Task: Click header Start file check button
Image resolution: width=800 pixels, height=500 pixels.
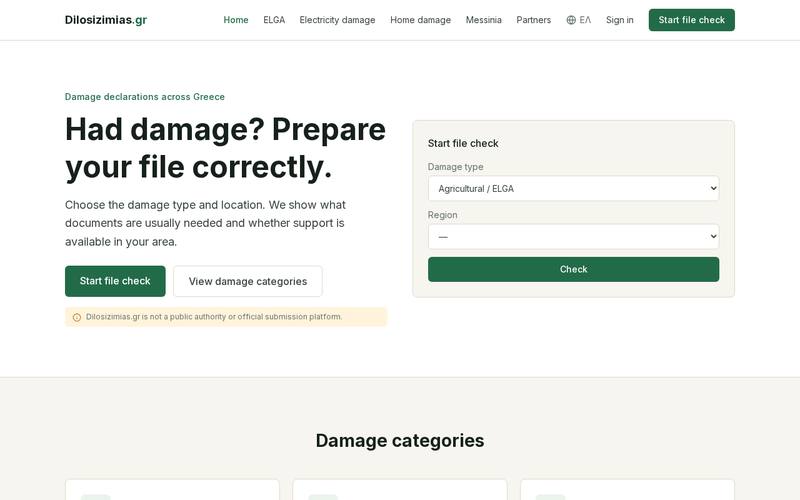Action: point(691,20)
